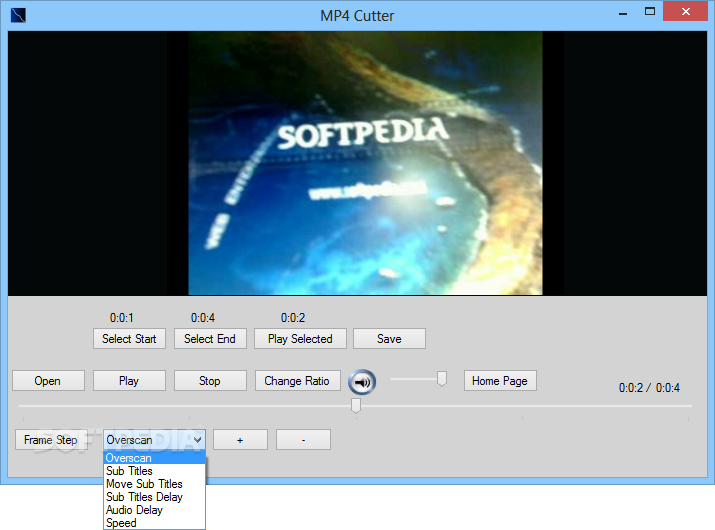
Task: Click the 0:0:4 end time label
Action: 203,318
